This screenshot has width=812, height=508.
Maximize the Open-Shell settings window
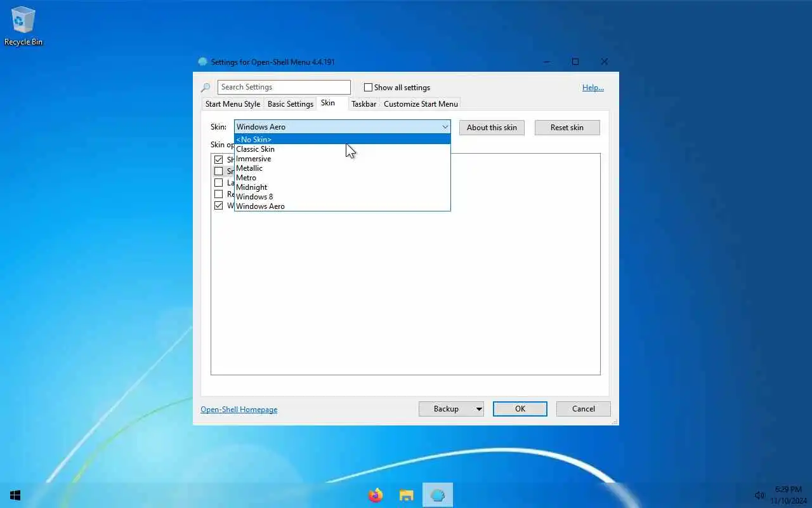pos(575,62)
